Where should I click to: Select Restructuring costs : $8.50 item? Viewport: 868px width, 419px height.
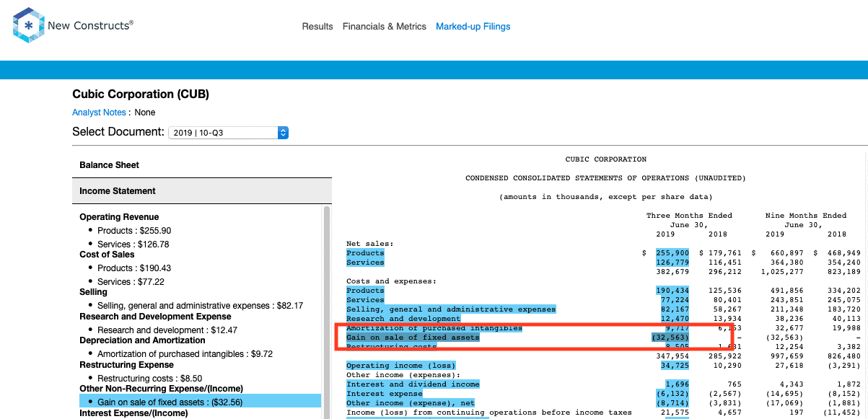coord(148,379)
